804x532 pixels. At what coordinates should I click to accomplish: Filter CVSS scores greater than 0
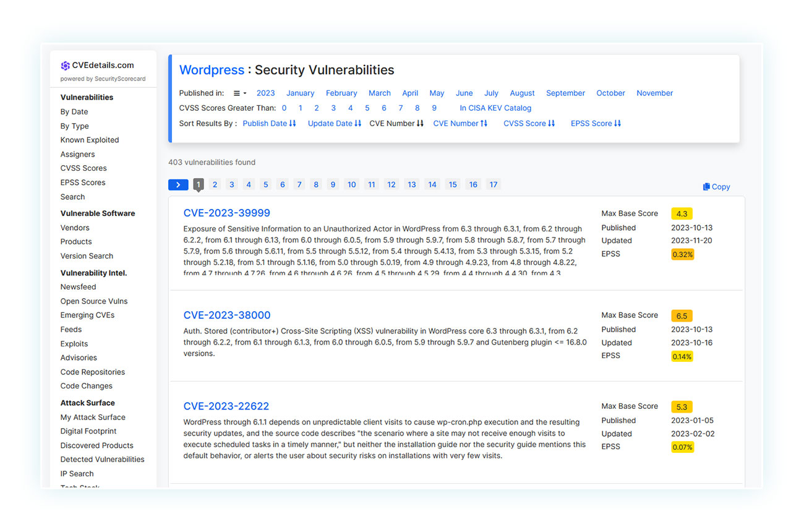coord(284,108)
